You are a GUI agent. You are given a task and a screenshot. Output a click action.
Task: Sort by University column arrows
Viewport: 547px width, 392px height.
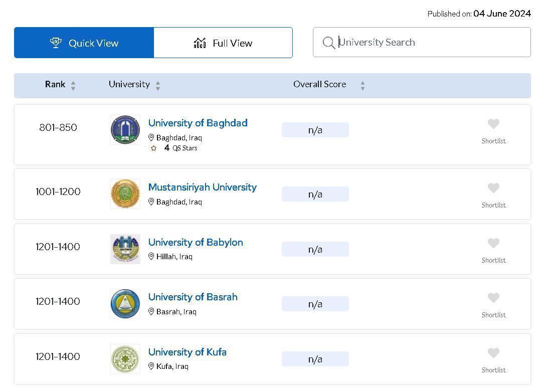tap(158, 86)
